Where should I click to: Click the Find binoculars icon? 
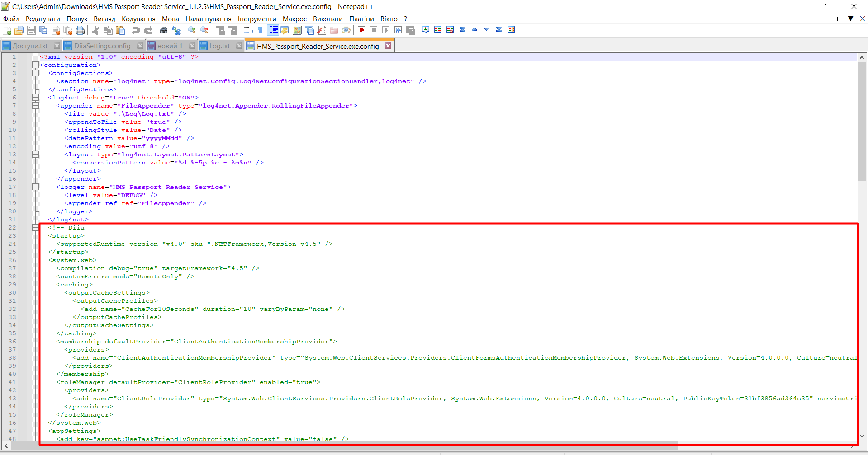[x=164, y=30]
